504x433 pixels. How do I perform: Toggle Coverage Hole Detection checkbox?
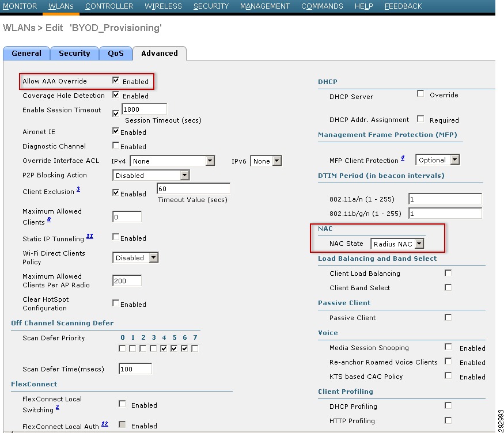point(116,95)
